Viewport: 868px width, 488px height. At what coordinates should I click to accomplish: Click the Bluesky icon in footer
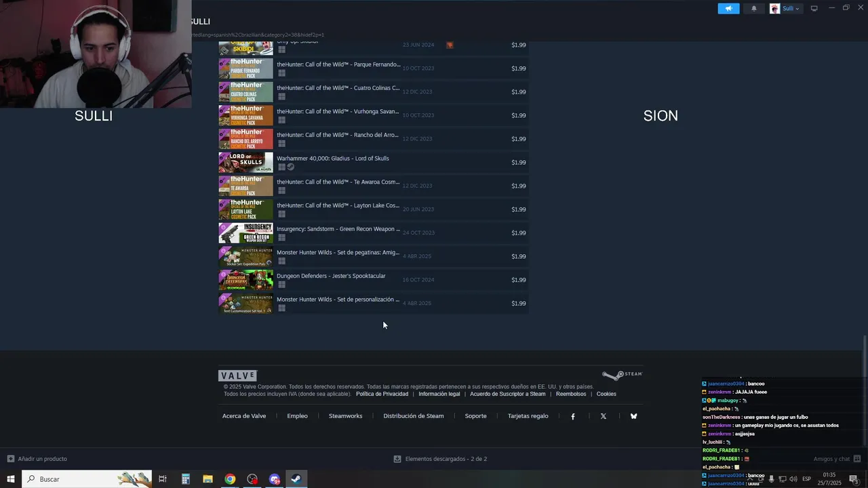[x=633, y=416]
